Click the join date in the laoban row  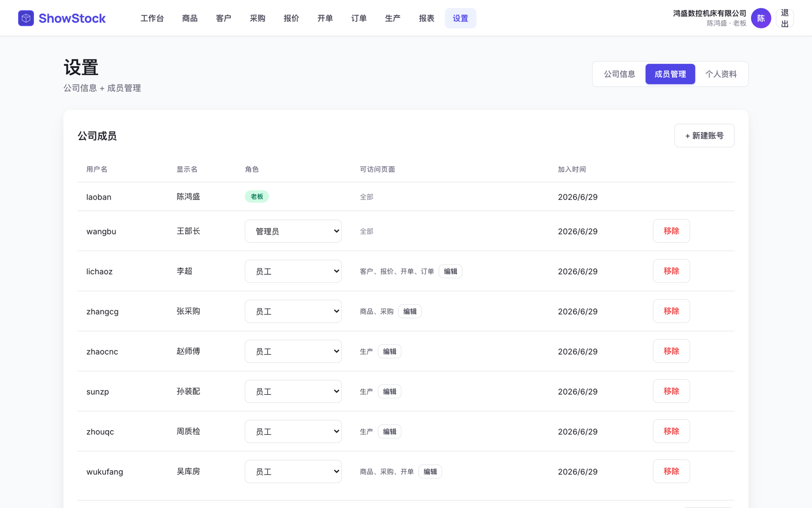[x=578, y=197]
